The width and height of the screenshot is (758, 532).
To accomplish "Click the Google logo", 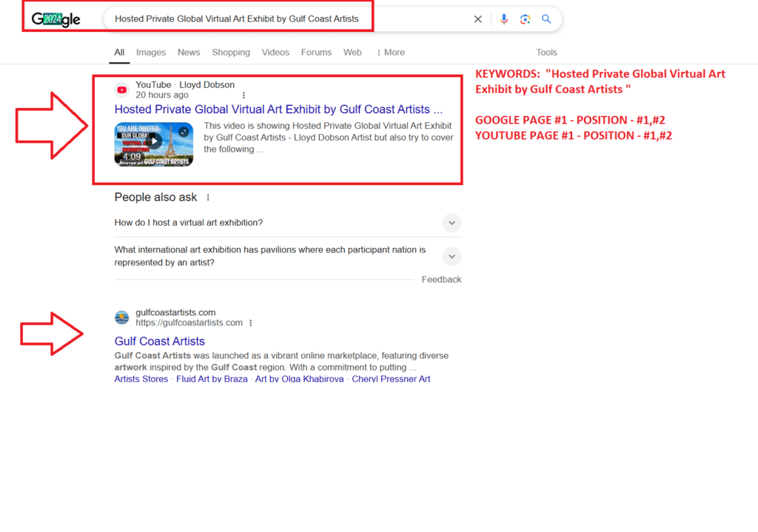I will (x=56, y=19).
